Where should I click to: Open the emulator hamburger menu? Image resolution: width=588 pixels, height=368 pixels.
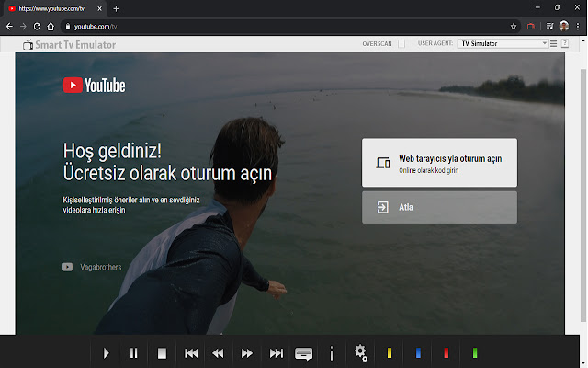553,44
